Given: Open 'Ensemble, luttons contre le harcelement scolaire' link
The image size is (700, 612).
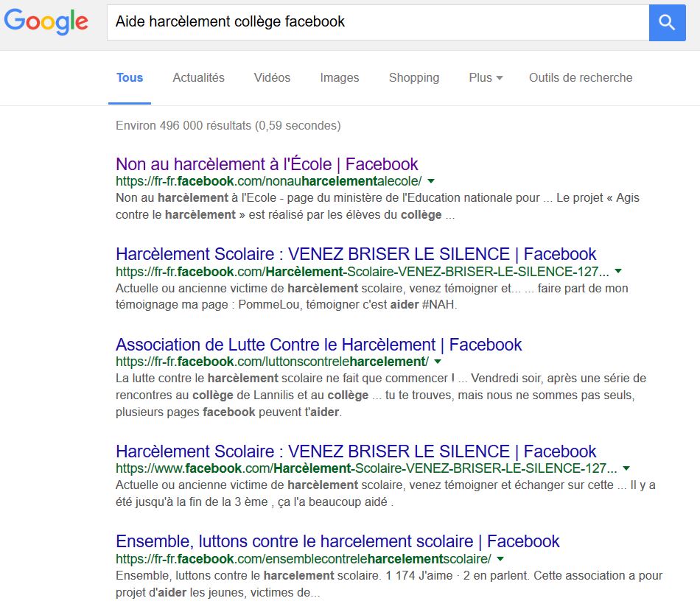Looking at the screenshot, I should [x=337, y=541].
